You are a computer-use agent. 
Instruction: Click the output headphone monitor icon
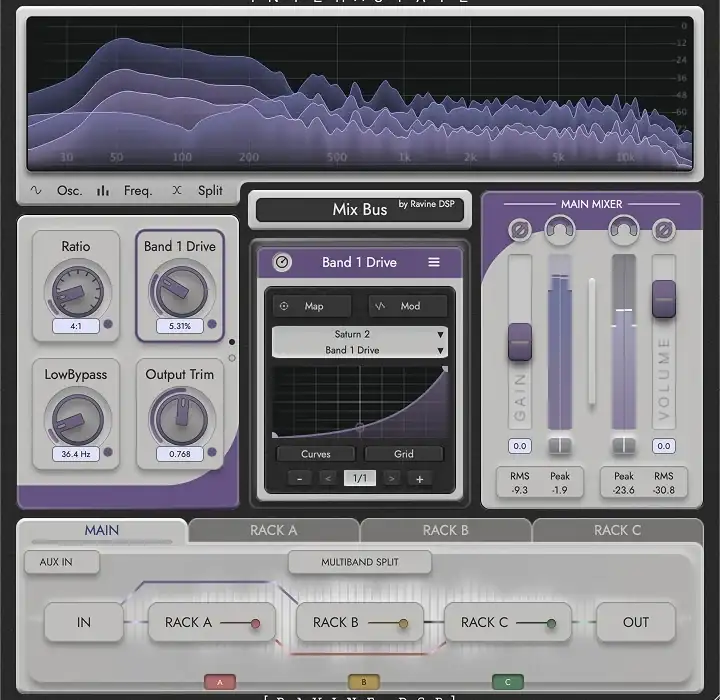point(624,229)
